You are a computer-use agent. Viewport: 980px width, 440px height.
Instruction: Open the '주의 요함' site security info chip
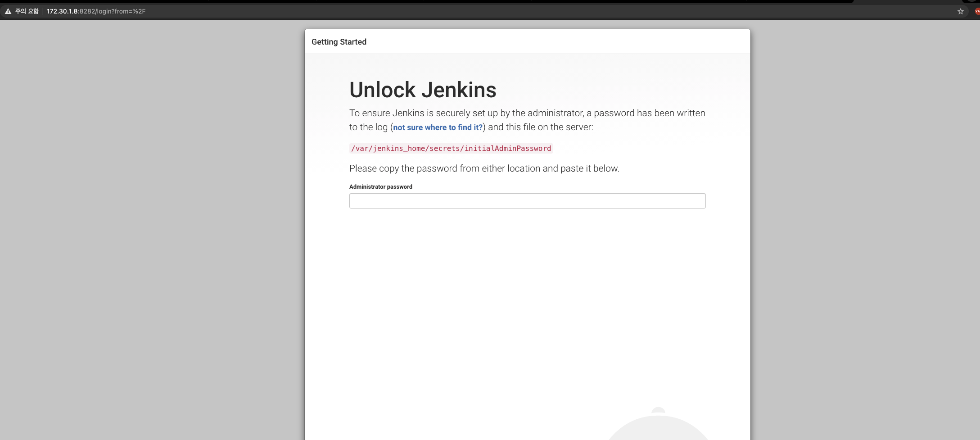tap(20, 11)
